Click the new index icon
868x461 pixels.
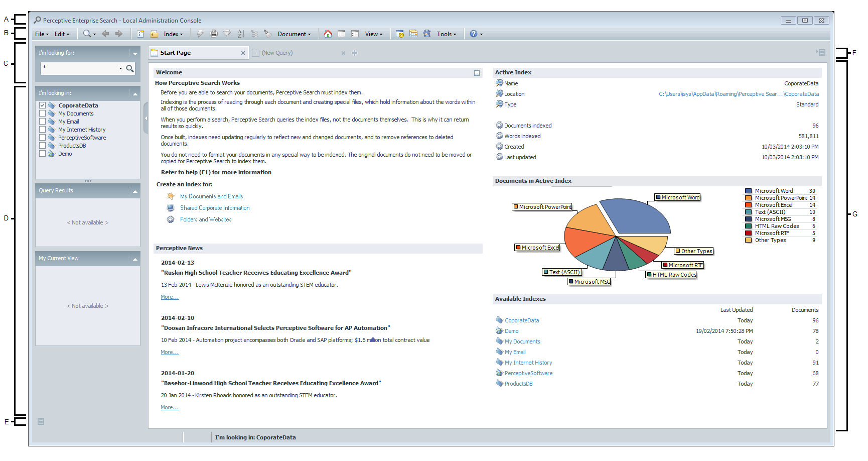pos(140,34)
